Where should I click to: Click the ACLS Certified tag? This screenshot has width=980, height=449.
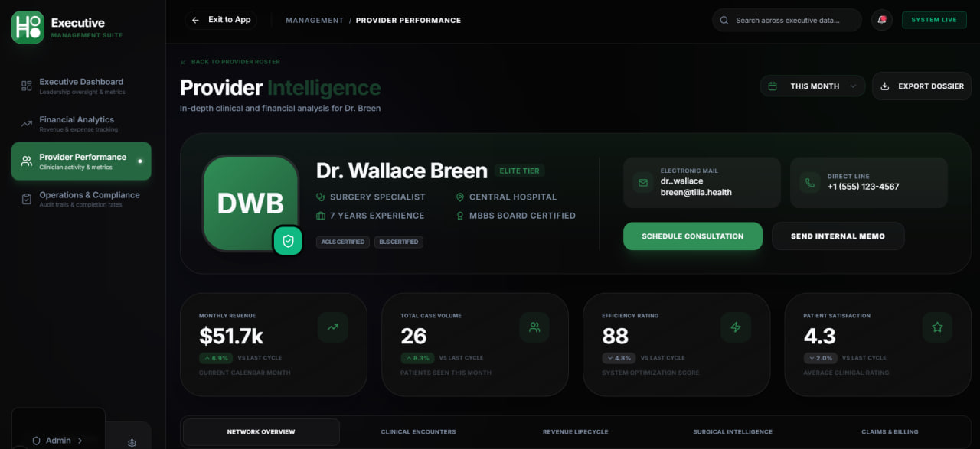click(x=341, y=242)
